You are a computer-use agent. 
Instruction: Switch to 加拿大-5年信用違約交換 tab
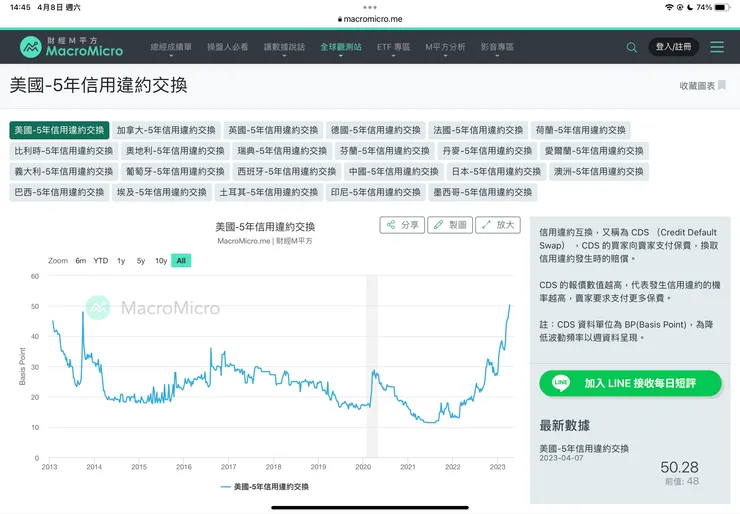tap(166, 130)
